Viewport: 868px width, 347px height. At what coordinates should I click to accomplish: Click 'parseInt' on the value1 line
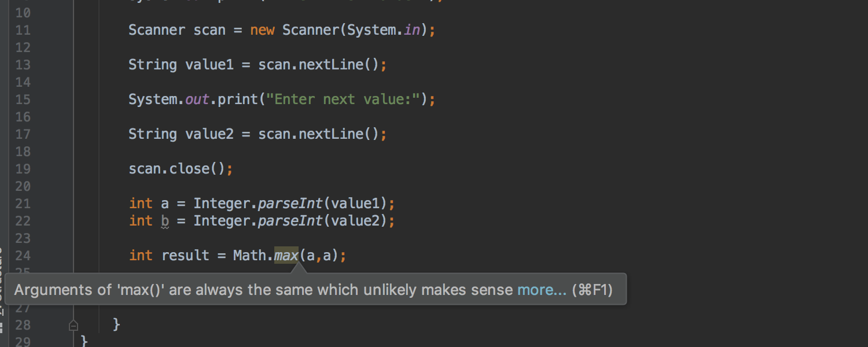(x=290, y=204)
